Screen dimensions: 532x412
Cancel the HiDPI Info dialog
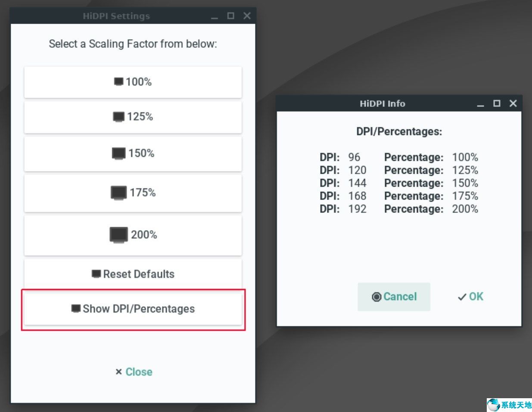point(394,297)
